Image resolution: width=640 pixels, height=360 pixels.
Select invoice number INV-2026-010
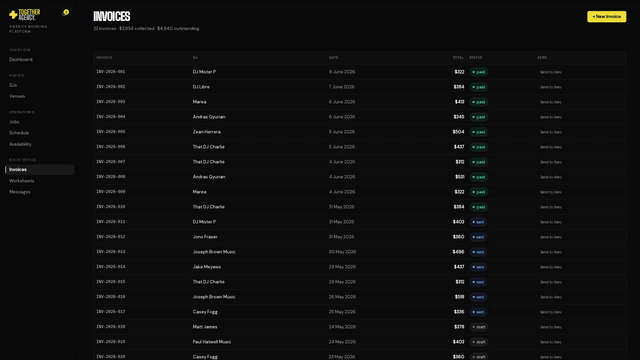click(111, 207)
